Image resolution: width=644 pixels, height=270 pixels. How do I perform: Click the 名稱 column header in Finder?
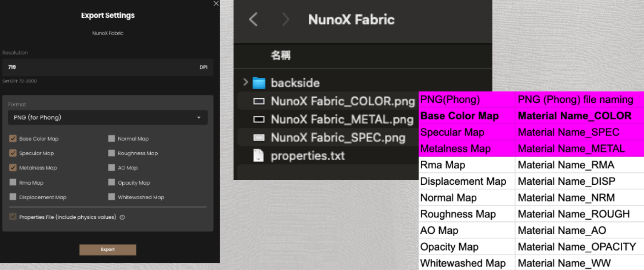[x=280, y=55]
